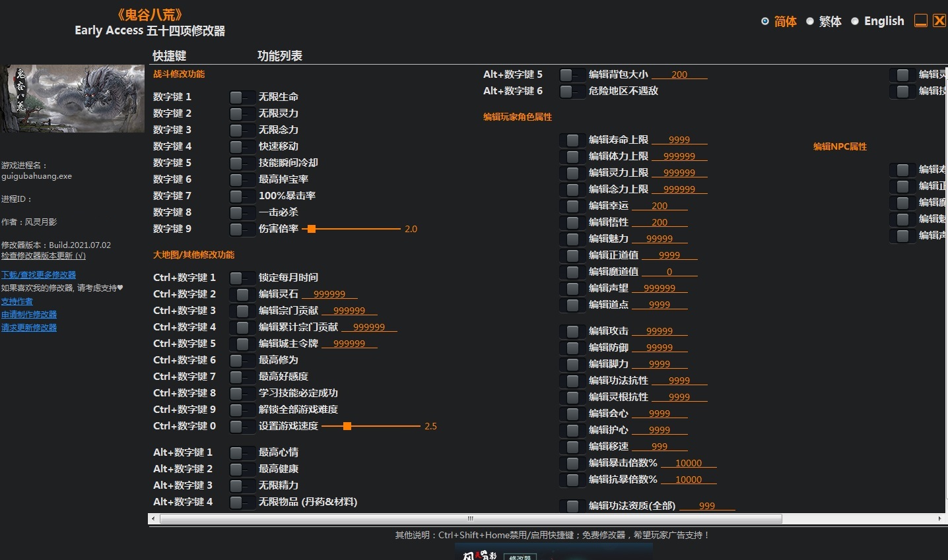This screenshot has height=560, width=948.
Task: Click the game cover art thumbnail
Action: pyautogui.click(x=73, y=98)
